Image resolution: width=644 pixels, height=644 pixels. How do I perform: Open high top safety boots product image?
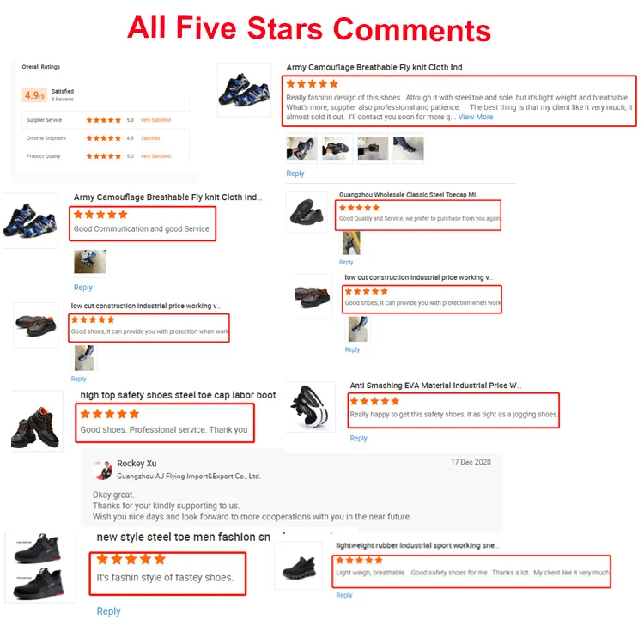(37, 421)
